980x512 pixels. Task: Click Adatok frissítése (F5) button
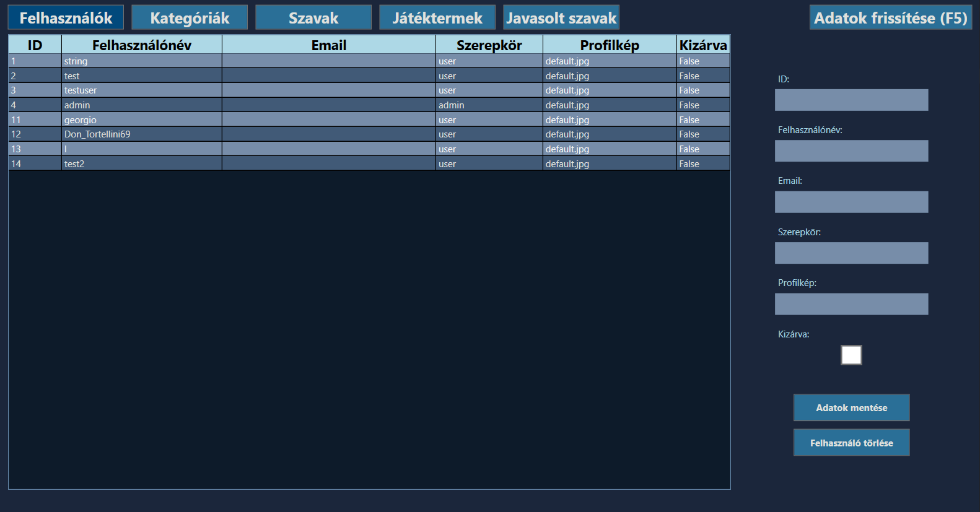890,18
